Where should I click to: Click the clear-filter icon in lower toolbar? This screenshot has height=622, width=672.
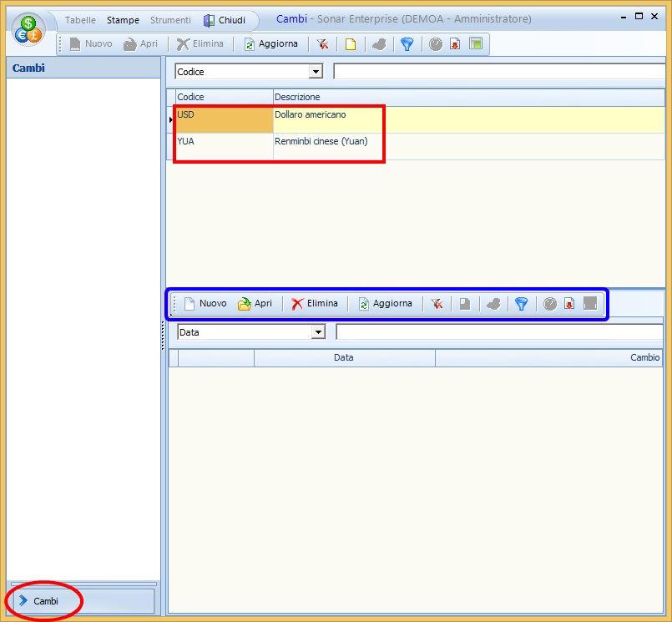pos(437,304)
